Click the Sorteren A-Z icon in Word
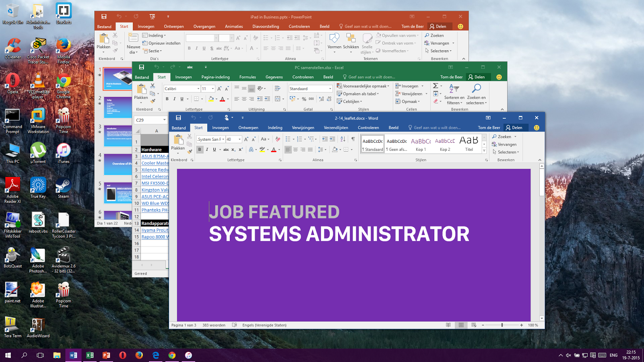Image resolution: width=644 pixels, height=362 pixels. point(343,138)
